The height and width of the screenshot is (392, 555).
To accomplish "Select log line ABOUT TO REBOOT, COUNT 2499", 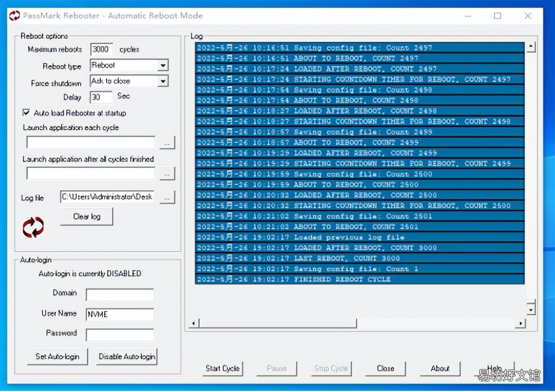I will point(359,142).
